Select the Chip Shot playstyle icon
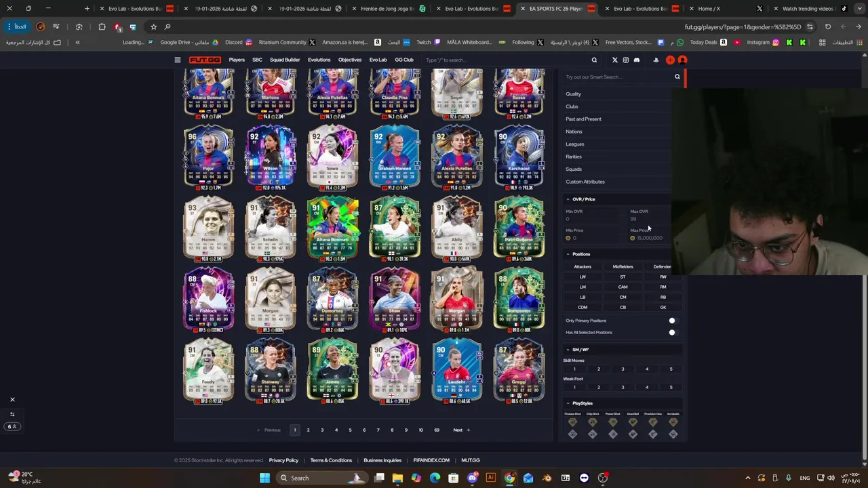This screenshot has height=488, width=868. click(x=593, y=422)
